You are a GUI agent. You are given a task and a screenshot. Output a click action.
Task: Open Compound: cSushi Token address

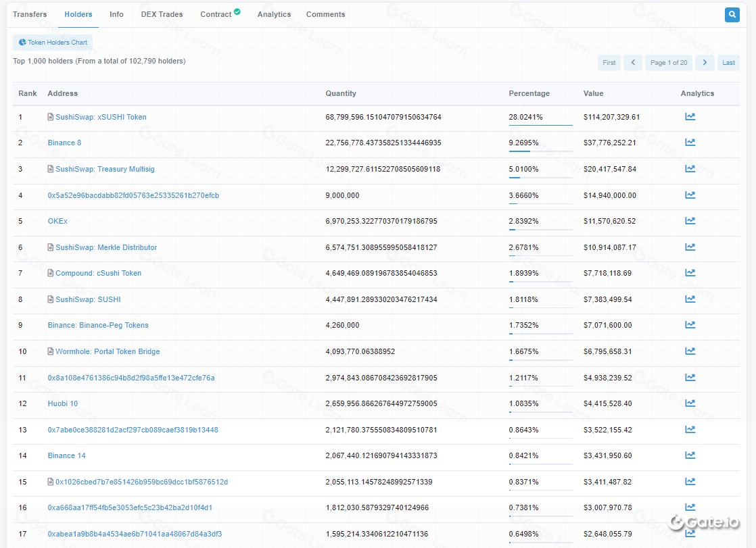98,273
